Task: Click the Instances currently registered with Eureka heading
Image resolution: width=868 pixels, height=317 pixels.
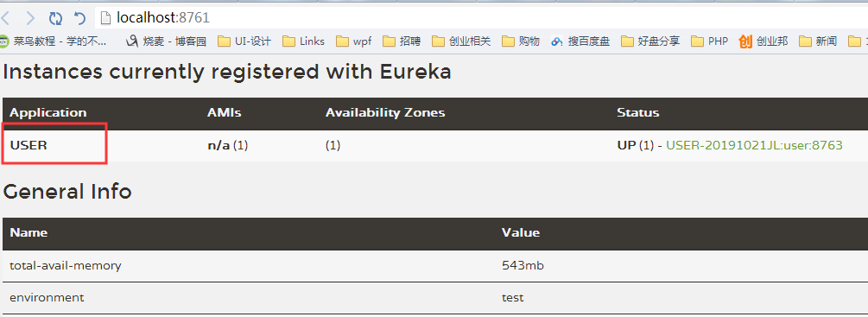Action: (x=227, y=72)
